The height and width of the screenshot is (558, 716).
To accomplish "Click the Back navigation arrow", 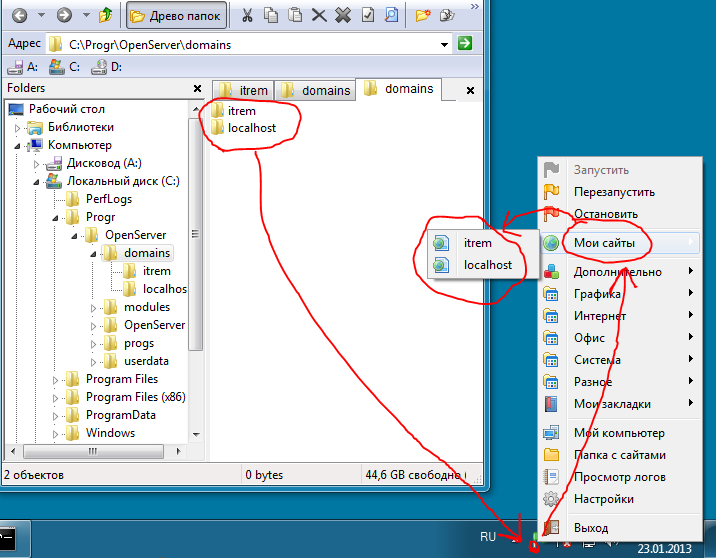I will (x=20, y=16).
